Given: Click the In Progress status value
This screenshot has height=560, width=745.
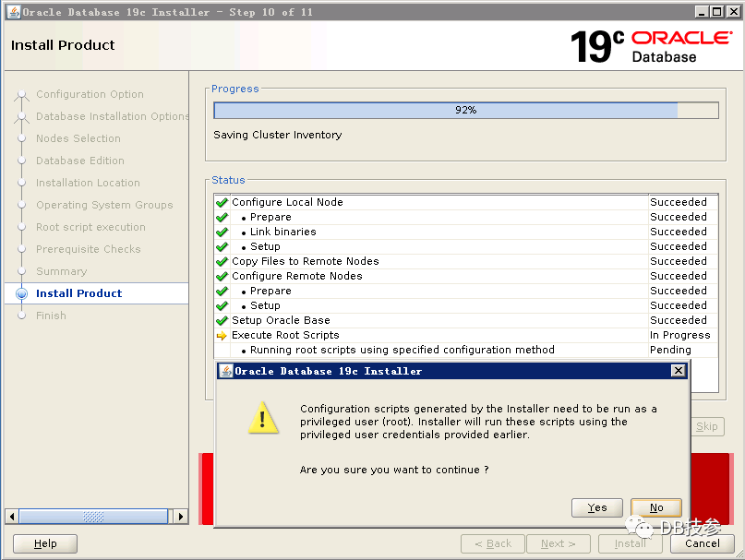Looking at the screenshot, I should point(679,335).
